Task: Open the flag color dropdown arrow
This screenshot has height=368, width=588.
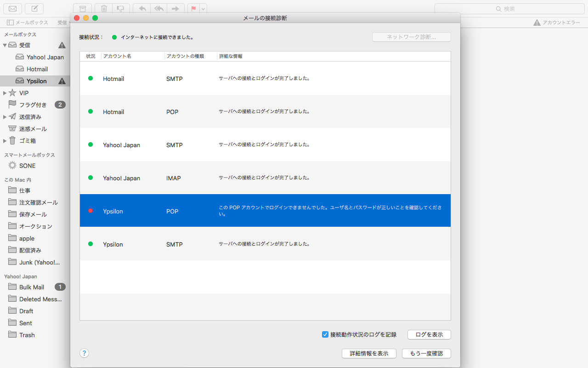Action: coord(203,9)
